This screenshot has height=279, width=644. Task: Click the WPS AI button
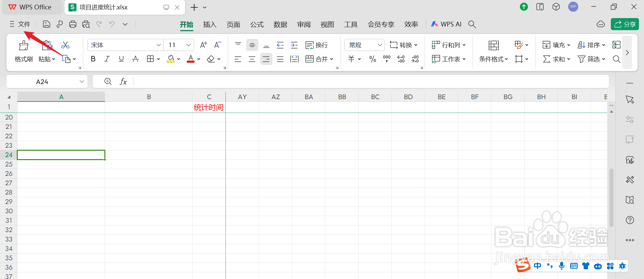pyautogui.click(x=446, y=24)
